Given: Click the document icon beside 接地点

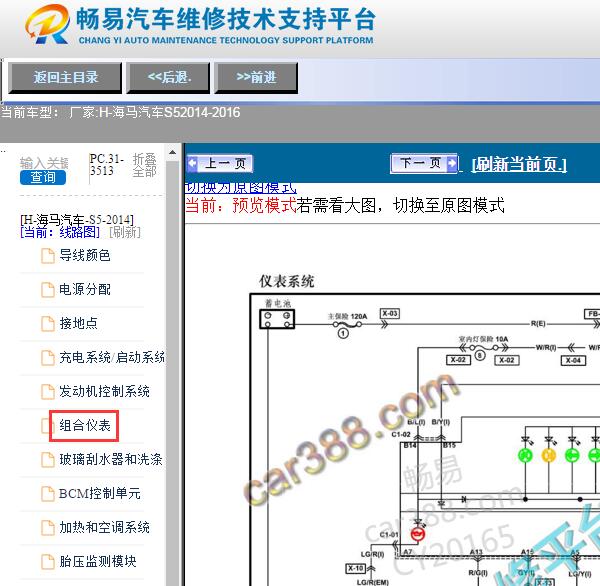Looking at the screenshot, I should 48,324.
